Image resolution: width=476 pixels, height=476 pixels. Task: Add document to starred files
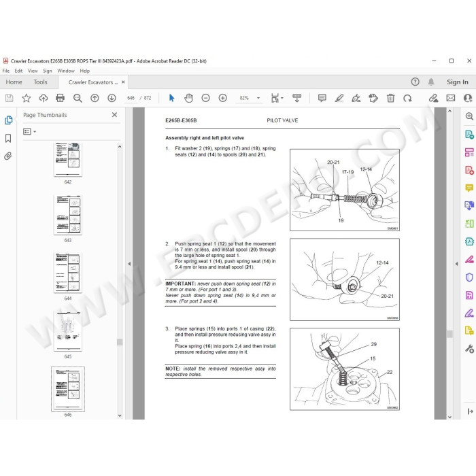pos(27,98)
